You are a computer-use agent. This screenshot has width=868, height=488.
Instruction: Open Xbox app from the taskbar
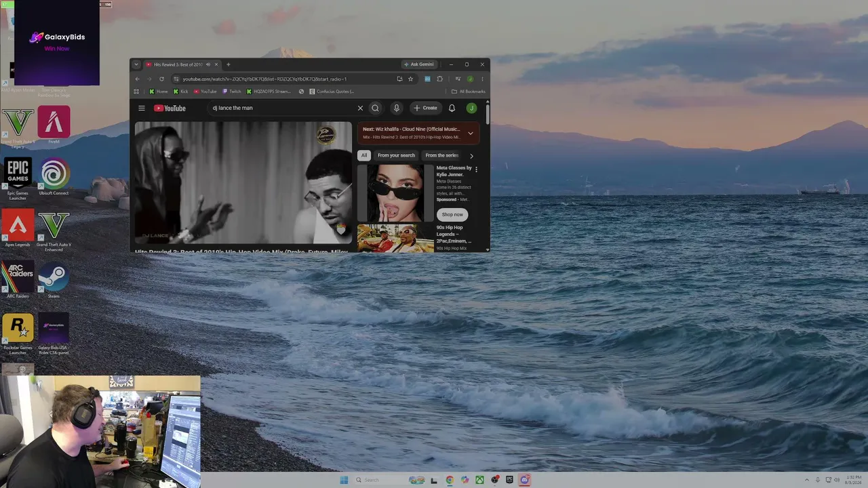[479, 480]
